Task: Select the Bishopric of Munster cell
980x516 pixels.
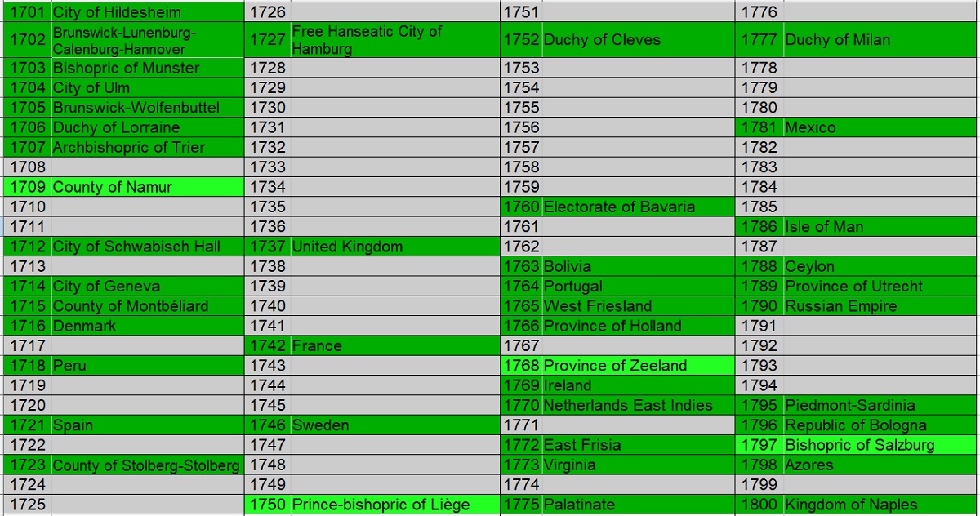Action: point(147,68)
